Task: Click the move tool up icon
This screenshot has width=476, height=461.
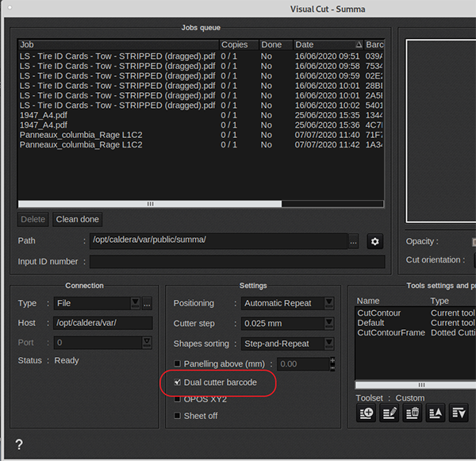Action: click(436, 413)
